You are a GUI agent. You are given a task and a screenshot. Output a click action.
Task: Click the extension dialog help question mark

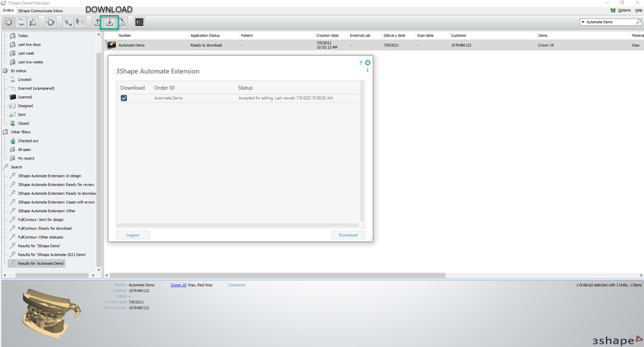point(360,63)
